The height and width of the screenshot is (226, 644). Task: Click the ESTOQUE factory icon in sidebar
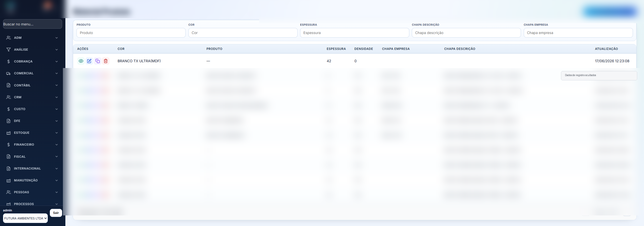9,133
